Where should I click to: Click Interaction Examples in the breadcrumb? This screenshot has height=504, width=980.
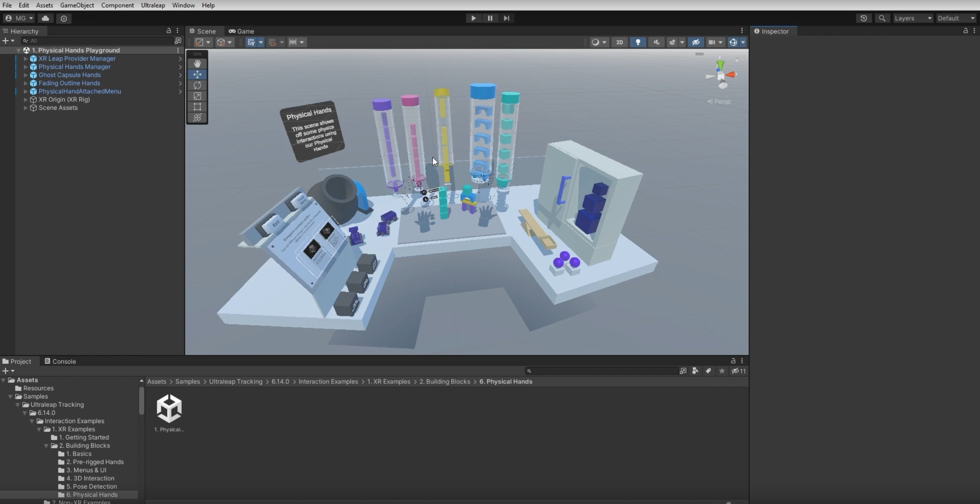(328, 382)
